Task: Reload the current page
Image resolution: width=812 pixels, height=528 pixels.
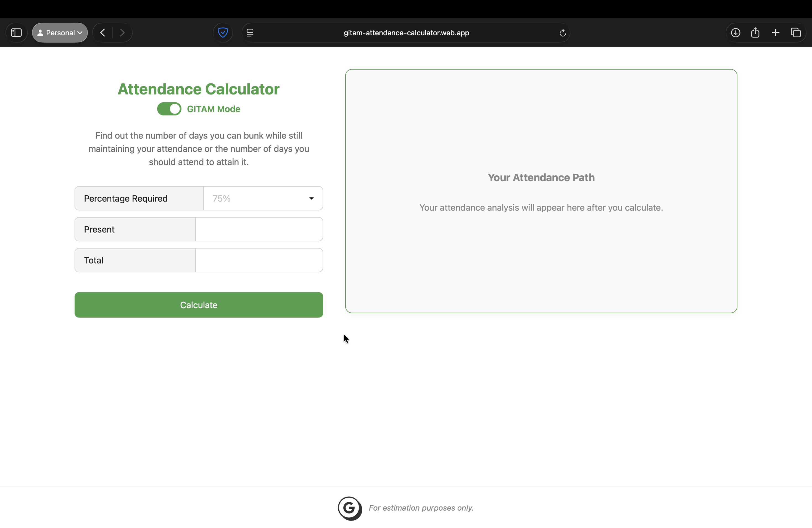Action: click(x=563, y=33)
